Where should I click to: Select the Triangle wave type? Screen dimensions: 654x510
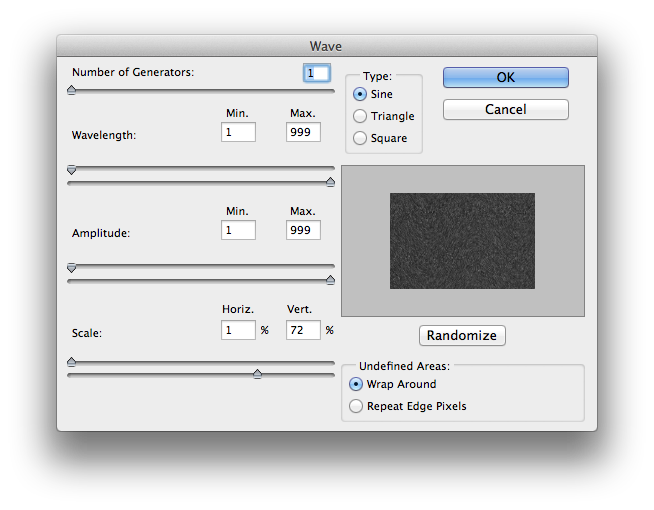click(x=360, y=116)
